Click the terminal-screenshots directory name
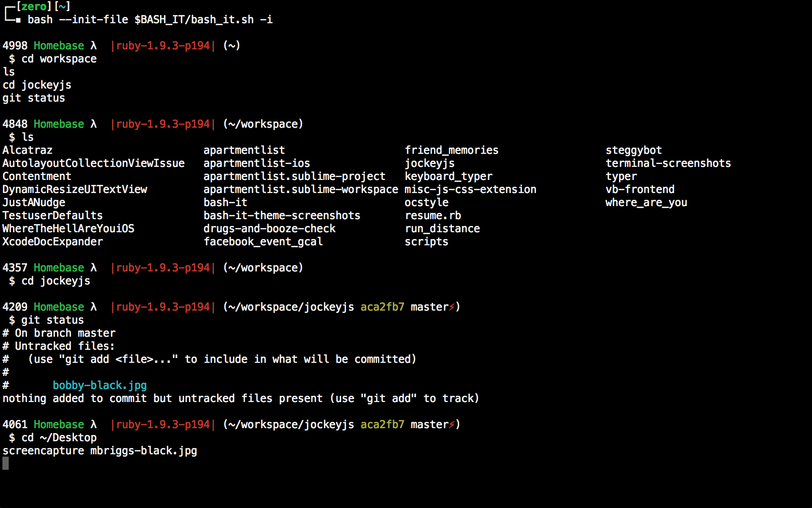The height and width of the screenshot is (508, 812). tap(668, 163)
